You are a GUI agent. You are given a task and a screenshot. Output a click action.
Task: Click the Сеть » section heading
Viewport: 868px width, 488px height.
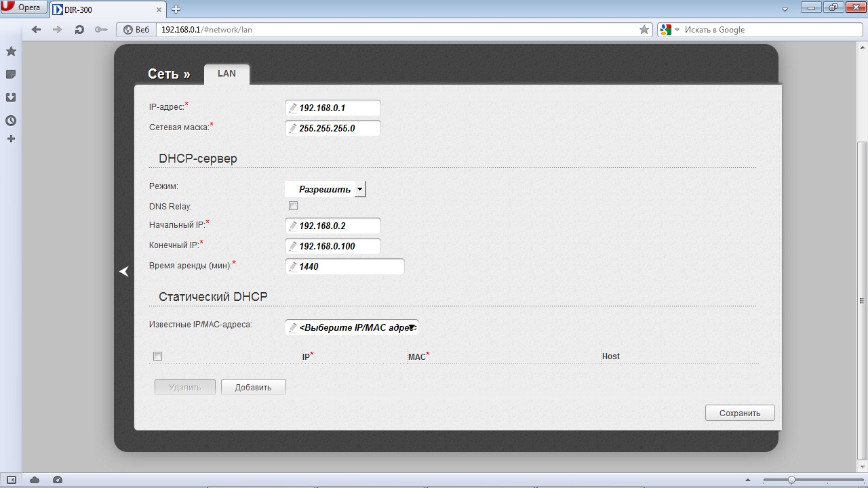point(169,74)
